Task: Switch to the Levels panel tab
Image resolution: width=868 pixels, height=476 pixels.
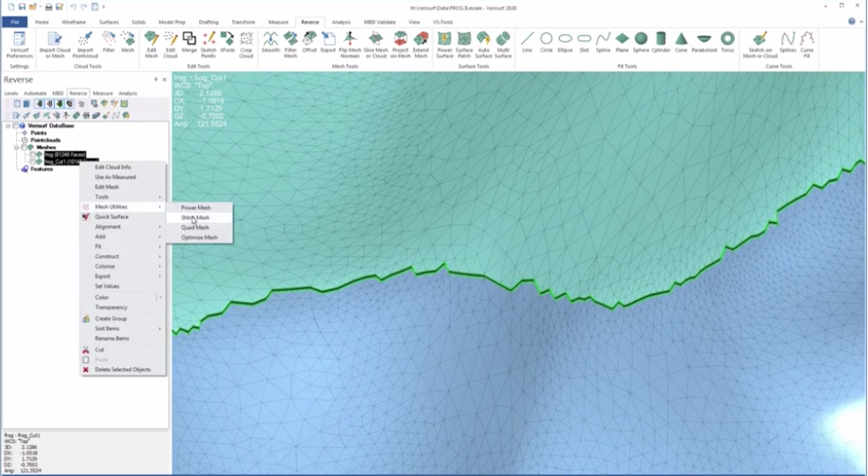Action: (x=11, y=93)
